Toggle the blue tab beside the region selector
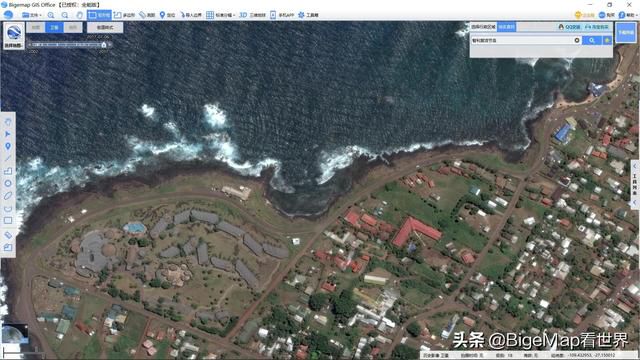 [x=507, y=27]
